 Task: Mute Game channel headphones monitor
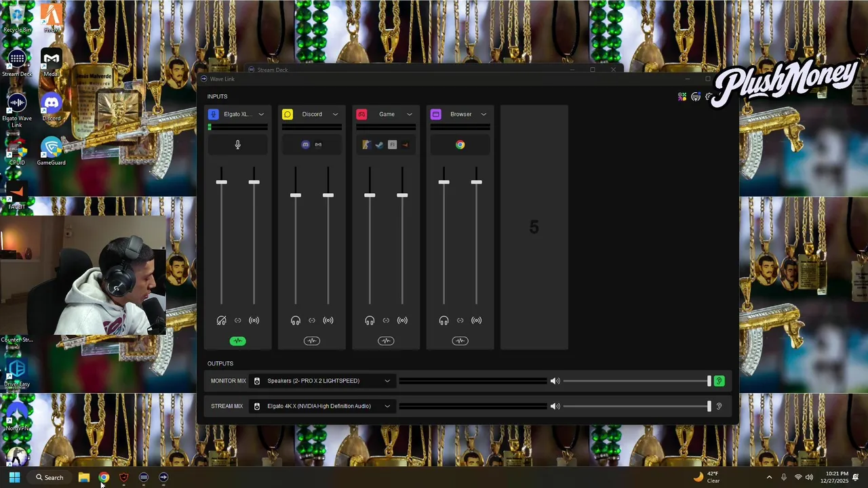(370, 321)
